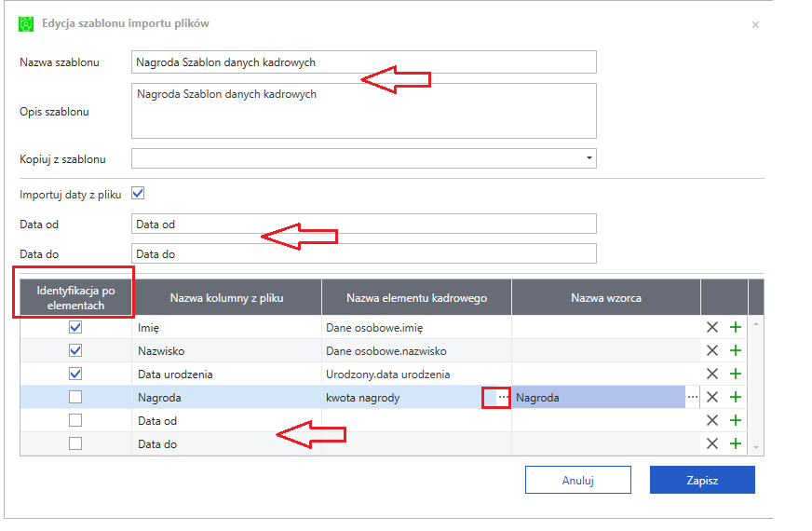The image size is (812, 531).
Task: Open ellipsis picker for Nagroda wzorzec
Action: point(693,397)
